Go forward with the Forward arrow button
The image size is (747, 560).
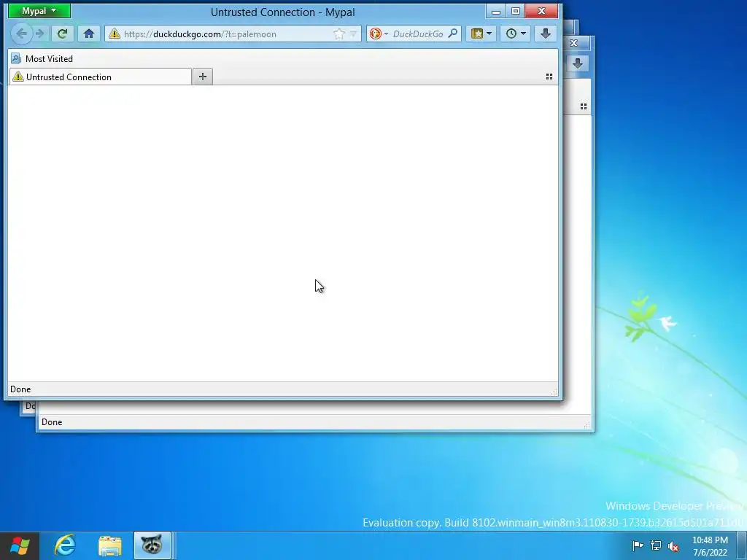pyautogui.click(x=40, y=34)
